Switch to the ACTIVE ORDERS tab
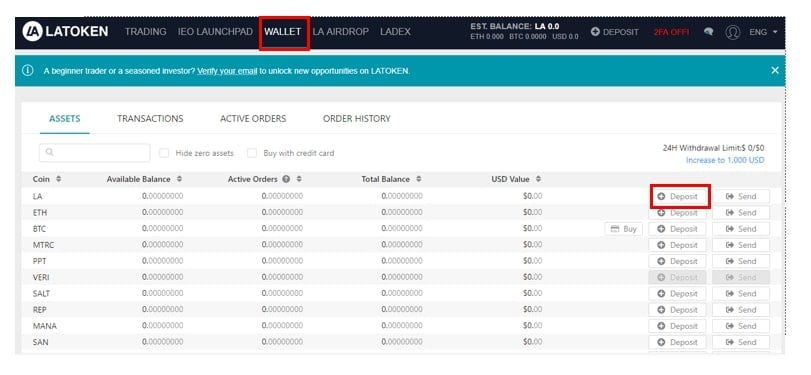The image size is (811, 375). tap(253, 118)
